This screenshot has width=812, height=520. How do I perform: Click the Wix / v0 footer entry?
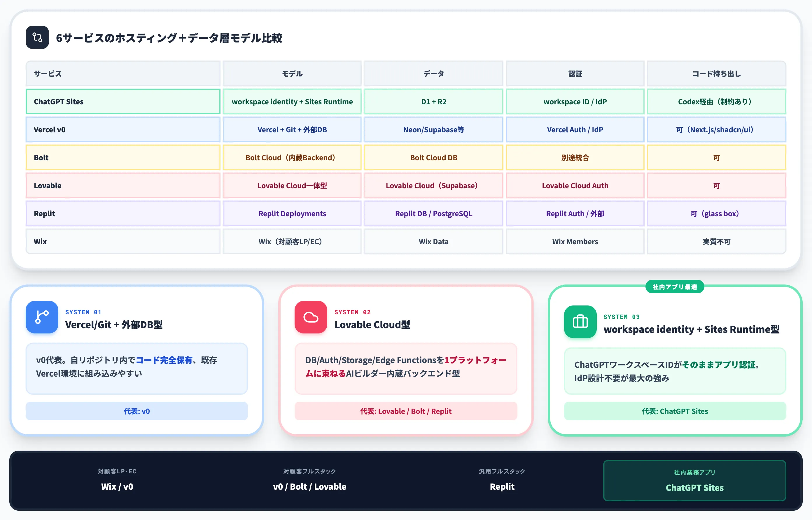click(117, 486)
